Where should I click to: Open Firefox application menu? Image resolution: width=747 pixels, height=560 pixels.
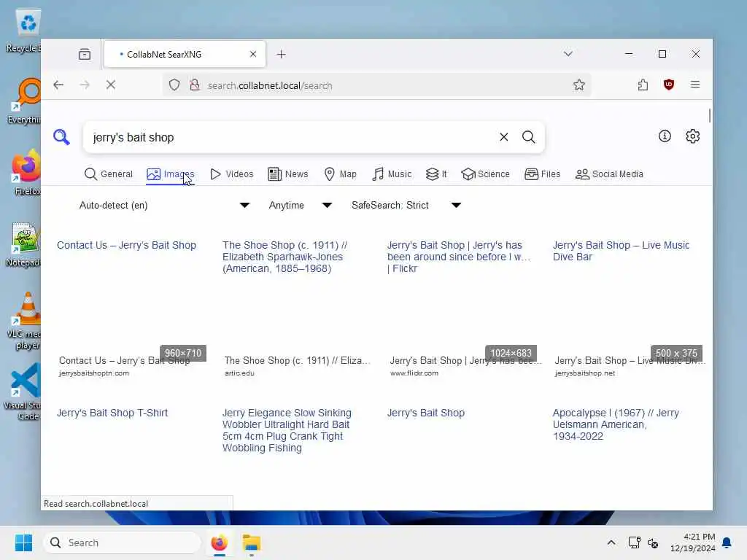click(x=695, y=85)
